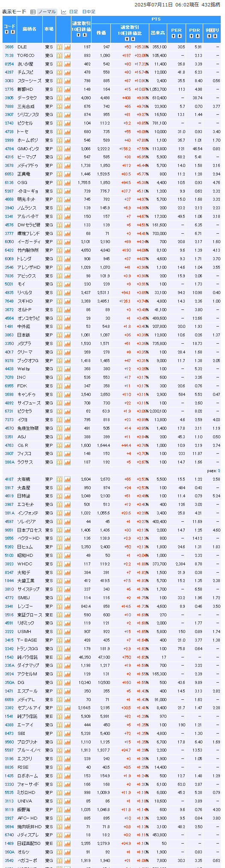
Task: Go to page 2 link
Action: (x=219, y=471)
